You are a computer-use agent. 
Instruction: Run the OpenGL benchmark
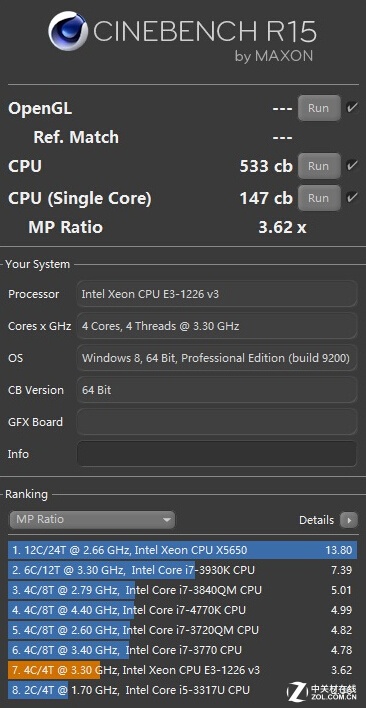tap(319, 108)
